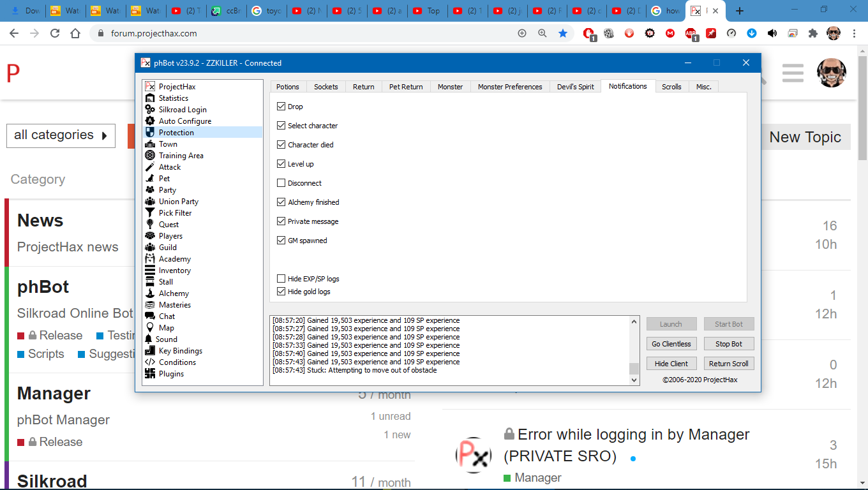Open the forum hamburger menu
The image size is (868, 490).
pyautogui.click(x=793, y=73)
